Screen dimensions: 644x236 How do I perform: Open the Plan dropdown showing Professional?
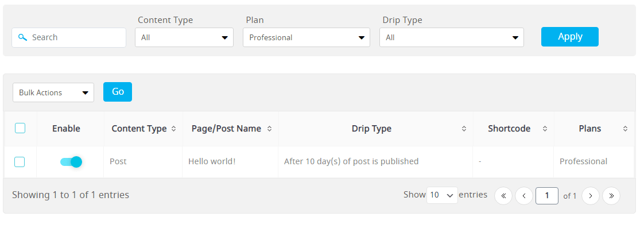click(307, 37)
